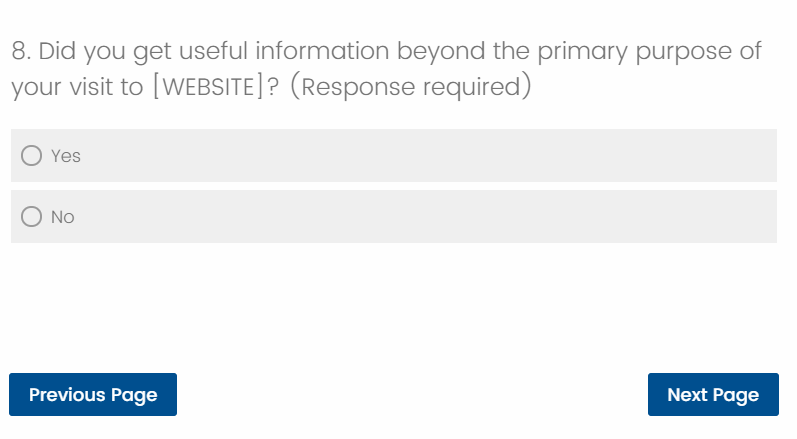Click the "(Response required)" note
797x439 pixels.
coord(410,87)
